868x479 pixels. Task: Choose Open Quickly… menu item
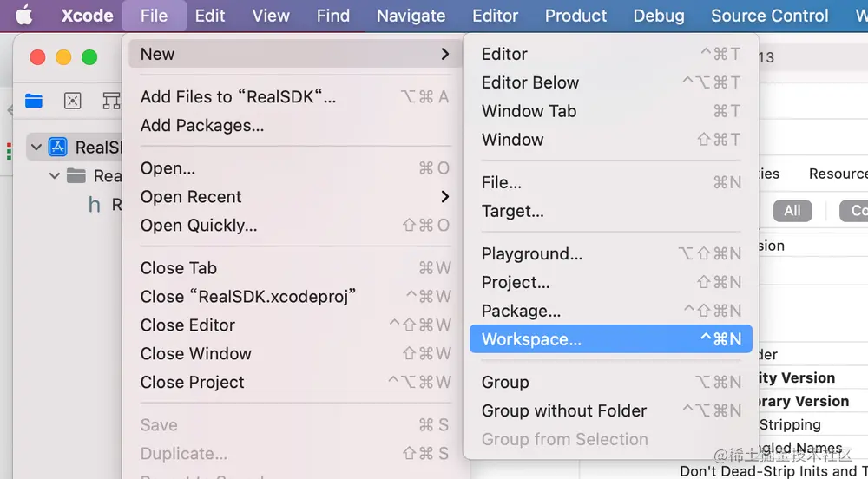tap(294, 226)
